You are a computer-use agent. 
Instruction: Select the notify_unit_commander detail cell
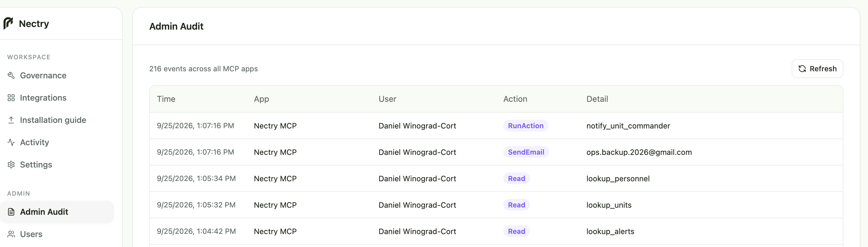(x=628, y=126)
